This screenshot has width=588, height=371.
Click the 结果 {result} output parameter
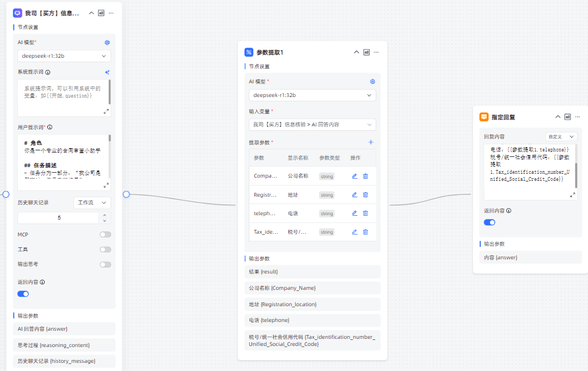(312, 271)
